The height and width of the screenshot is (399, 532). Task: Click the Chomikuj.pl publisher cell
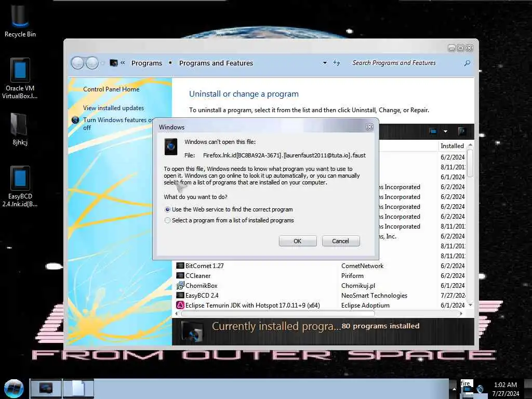pos(358,285)
